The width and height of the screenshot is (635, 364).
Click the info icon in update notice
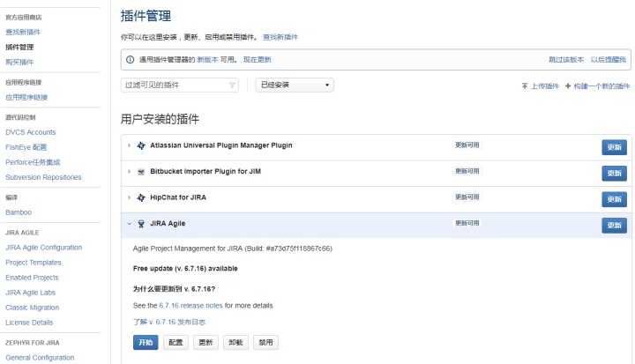pos(130,60)
